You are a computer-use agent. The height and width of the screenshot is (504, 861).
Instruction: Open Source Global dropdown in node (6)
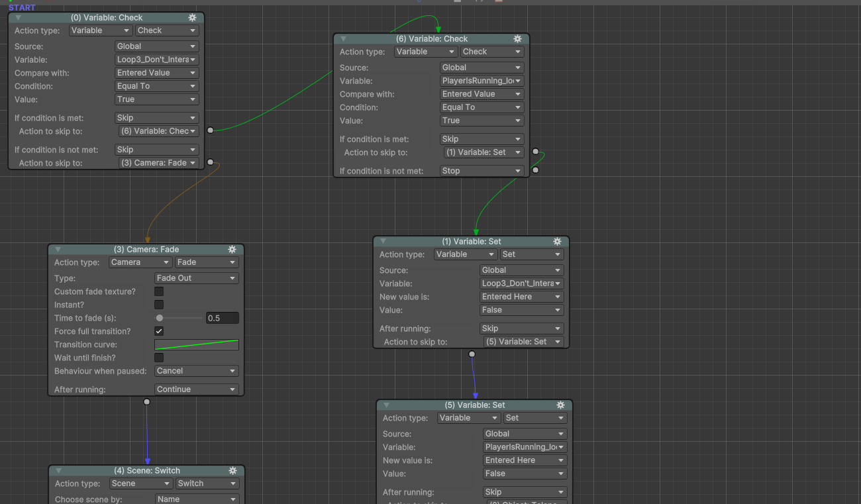point(482,68)
